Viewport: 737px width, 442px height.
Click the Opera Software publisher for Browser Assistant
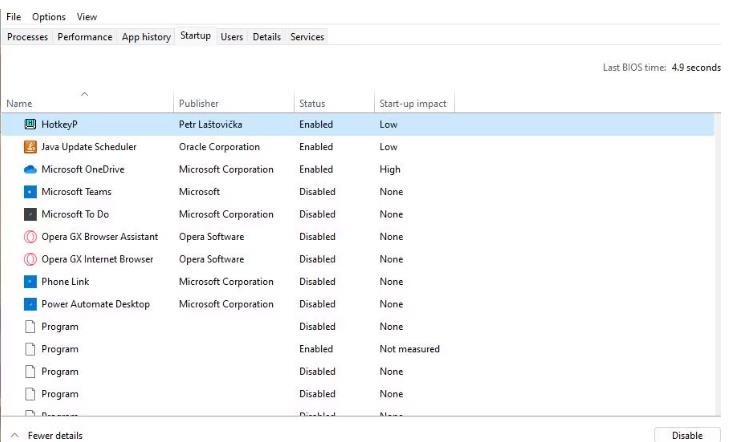pos(212,237)
